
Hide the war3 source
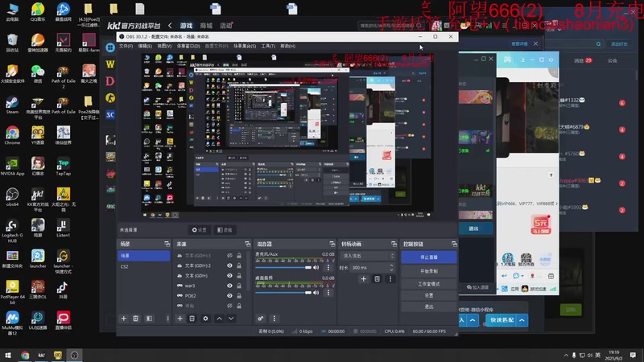pyautogui.click(x=229, y=286)
